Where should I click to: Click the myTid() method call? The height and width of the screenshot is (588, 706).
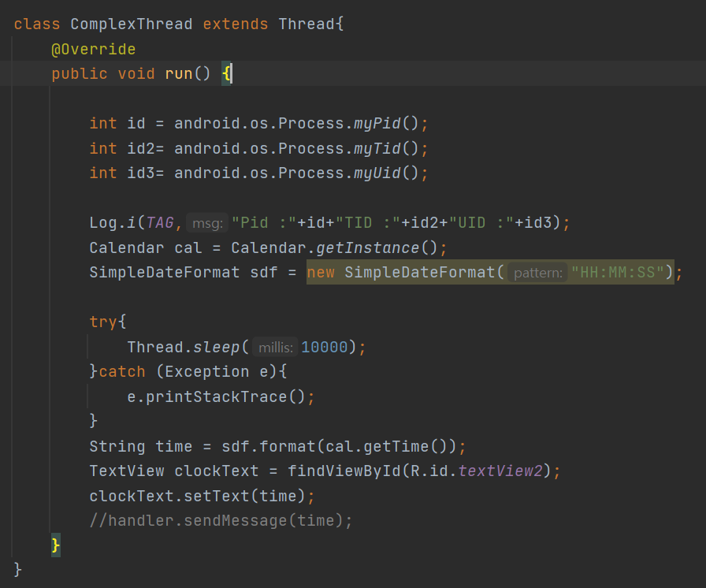pos(386,148)
